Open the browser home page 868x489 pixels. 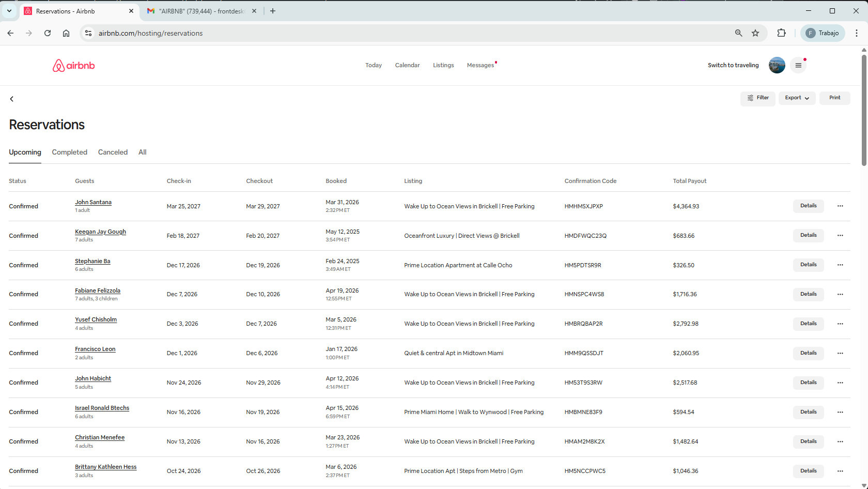point(66,33)
